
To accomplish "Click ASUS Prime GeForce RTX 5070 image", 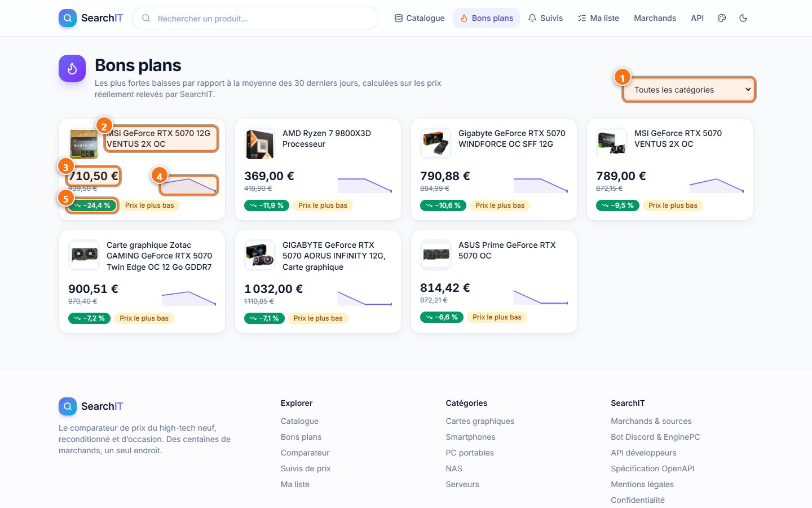I will click(x=435, y=255).
